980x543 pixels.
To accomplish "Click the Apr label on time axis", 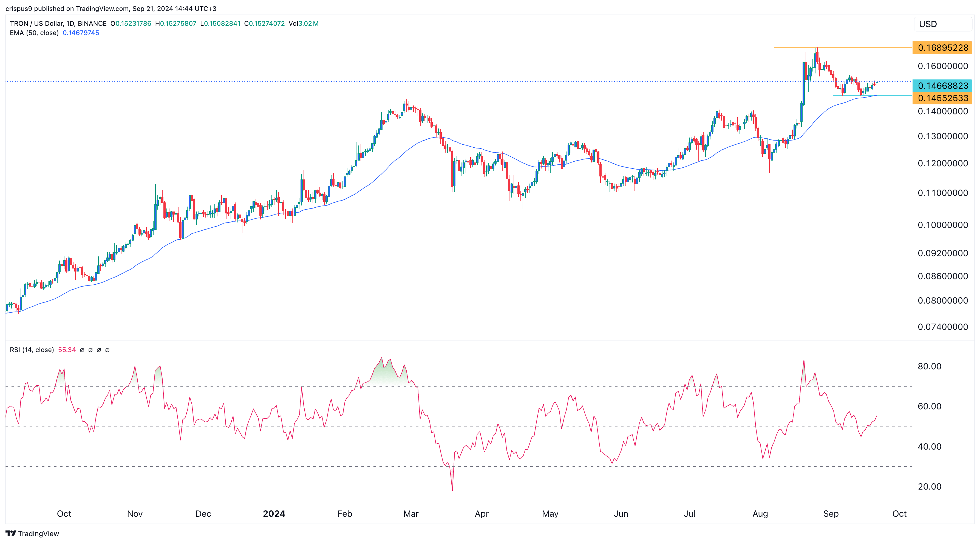I will [x=481, y=514].
